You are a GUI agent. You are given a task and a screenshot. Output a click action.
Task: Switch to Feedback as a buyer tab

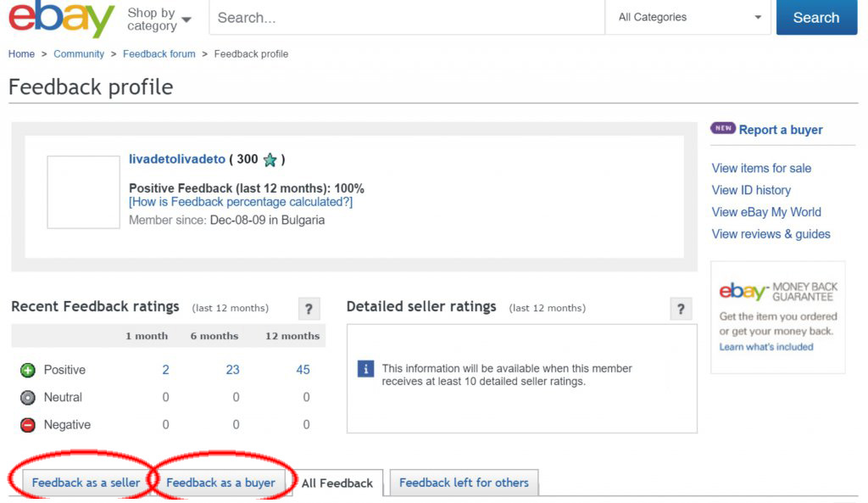220,483
